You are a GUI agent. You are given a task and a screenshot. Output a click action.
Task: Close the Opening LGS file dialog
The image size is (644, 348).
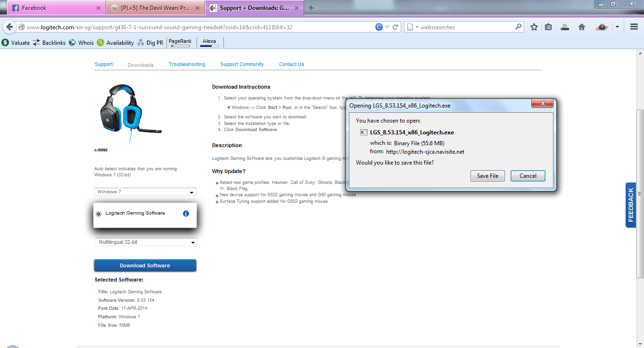point(542,103)
